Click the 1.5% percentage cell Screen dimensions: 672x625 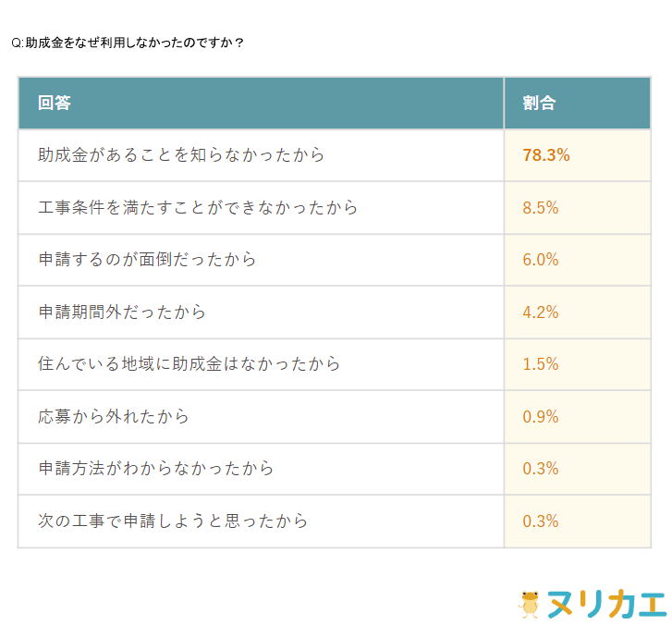tap(541, 364)
